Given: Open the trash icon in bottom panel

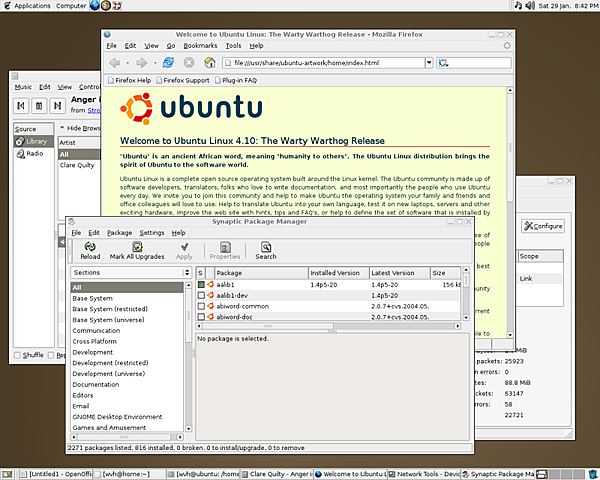Looking at the screenshot, I should tap(593, 474).
